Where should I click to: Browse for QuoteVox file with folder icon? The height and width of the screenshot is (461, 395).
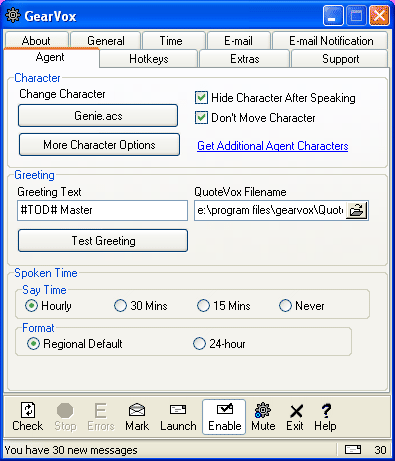[357, 210]
